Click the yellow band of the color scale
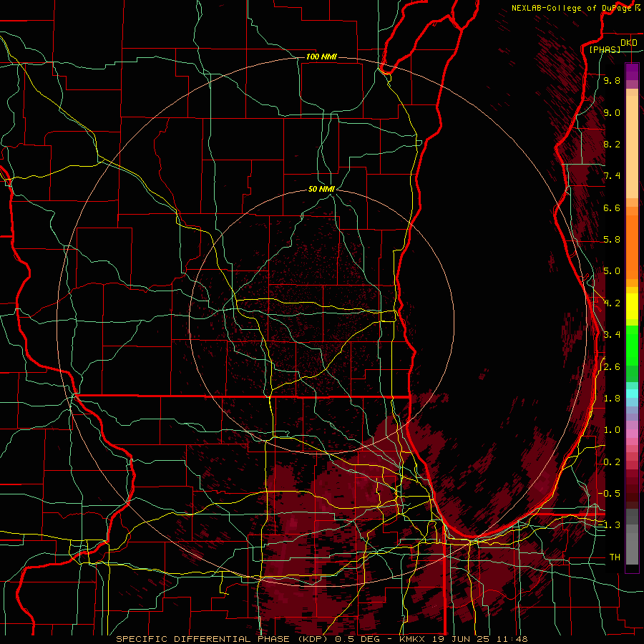The height and width of the screenshot is (644, 644). point(632,306)
